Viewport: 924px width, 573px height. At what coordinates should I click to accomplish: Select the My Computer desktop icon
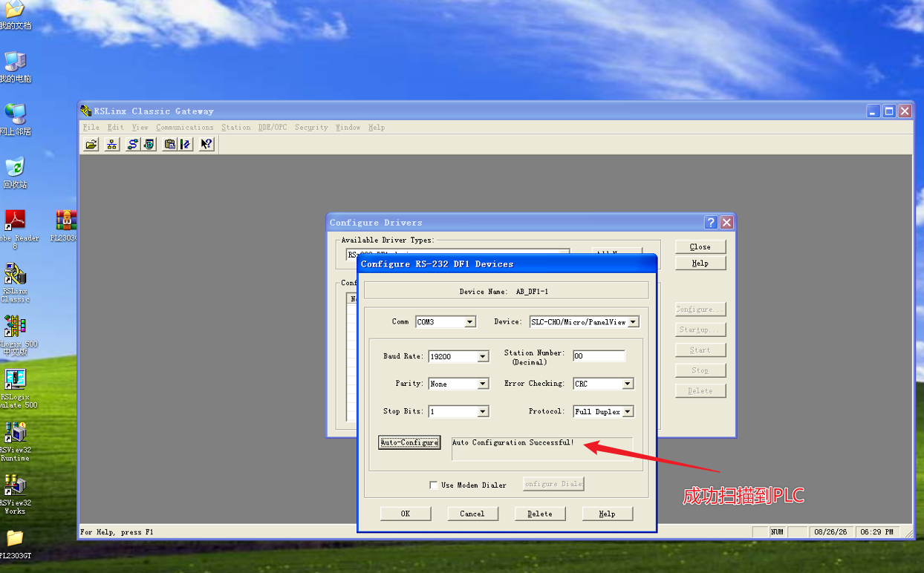15,68
